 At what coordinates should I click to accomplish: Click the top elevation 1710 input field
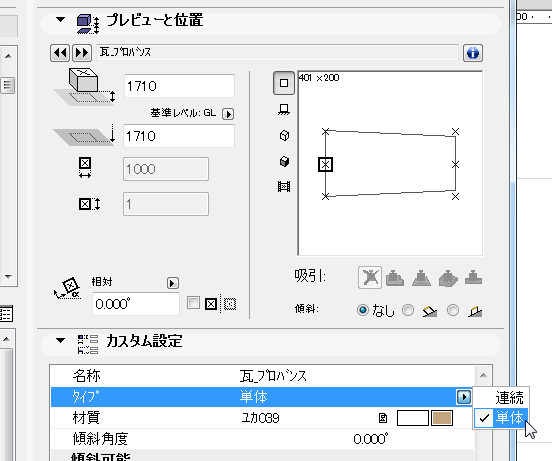[x=179, y=86]
